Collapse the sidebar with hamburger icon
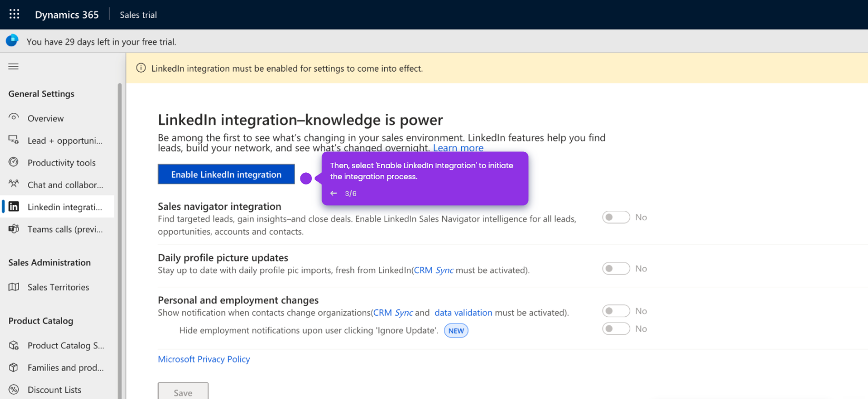Viewport: 868px width, 399px height. click(14, 66)
